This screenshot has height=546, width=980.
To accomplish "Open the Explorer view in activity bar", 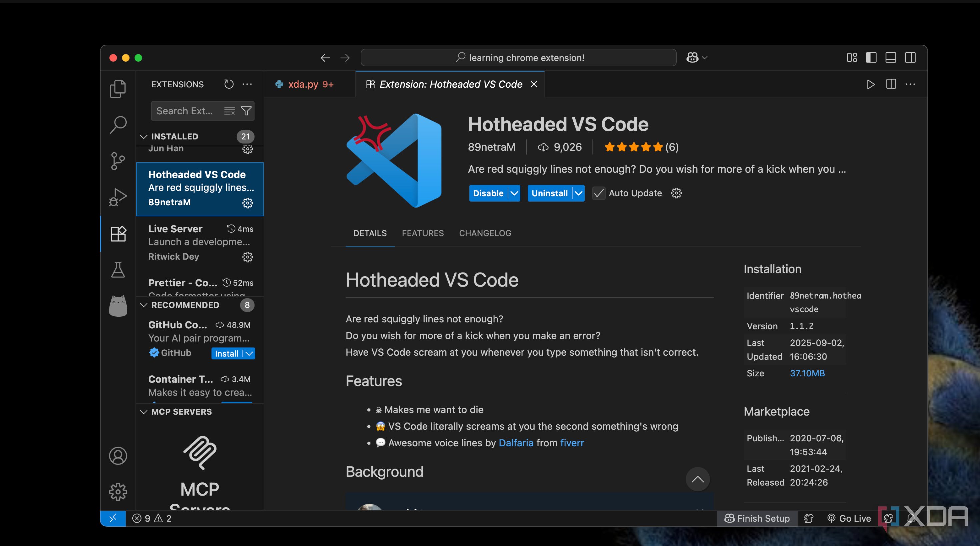I will (118, 89).
